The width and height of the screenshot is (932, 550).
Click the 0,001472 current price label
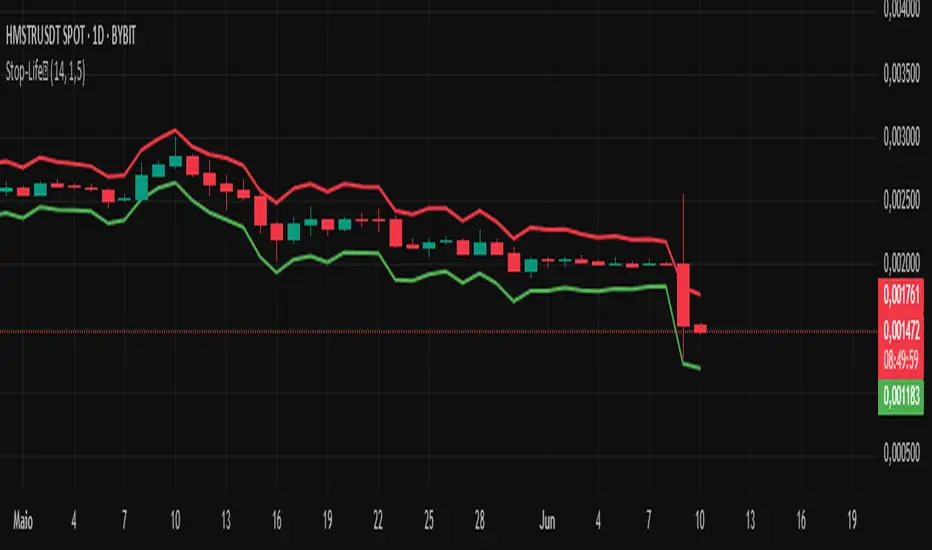[901, 329]
